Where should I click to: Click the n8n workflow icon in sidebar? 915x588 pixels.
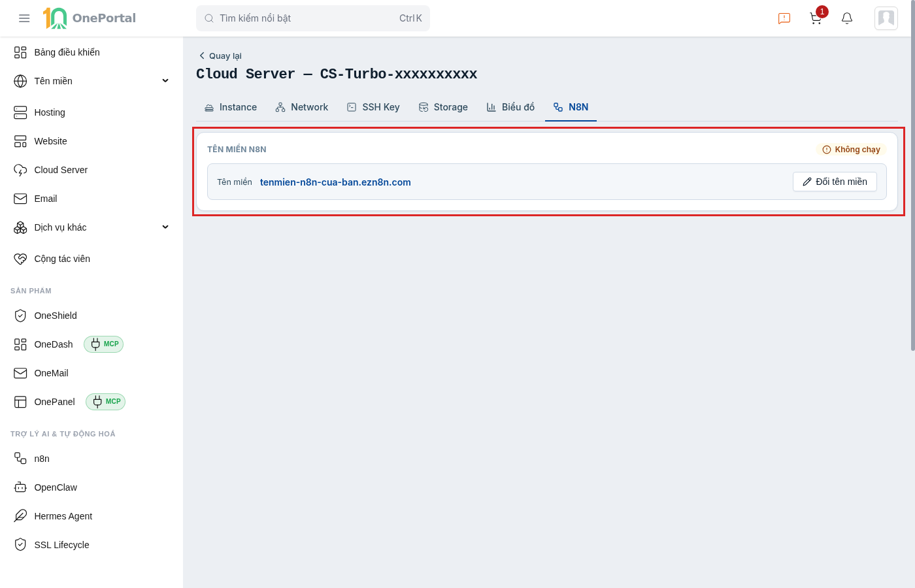(x=20, y=459)
